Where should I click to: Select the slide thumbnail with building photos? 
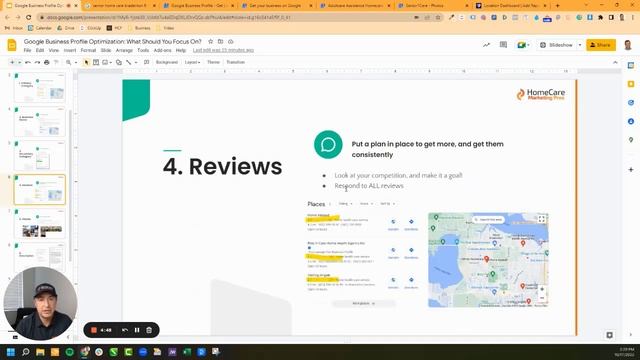(40, 224)
